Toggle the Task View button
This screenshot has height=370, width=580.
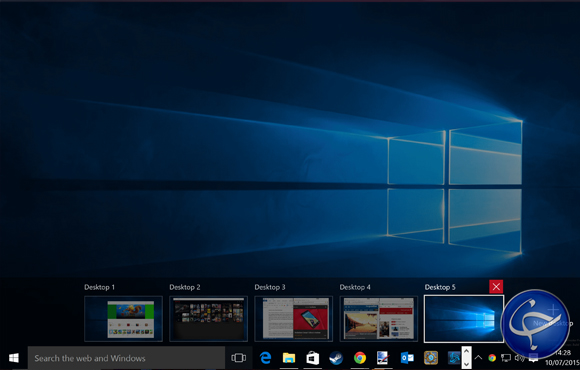click(x=238, y=358)
